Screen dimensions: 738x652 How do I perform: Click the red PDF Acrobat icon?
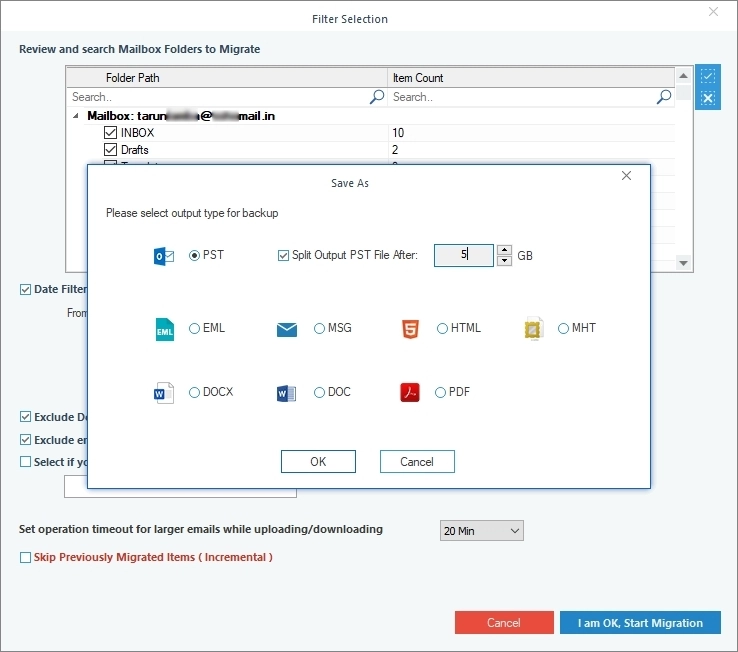point(409,392)
